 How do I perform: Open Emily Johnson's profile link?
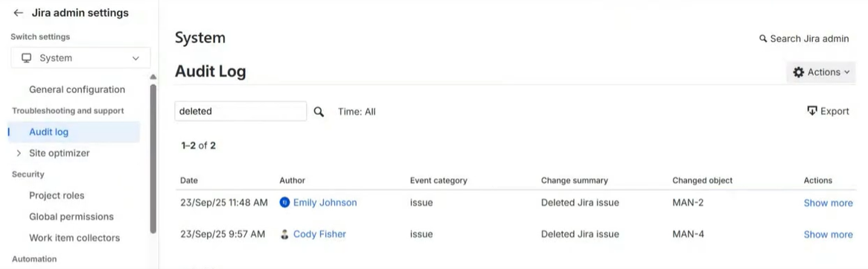tap(325, 203)
